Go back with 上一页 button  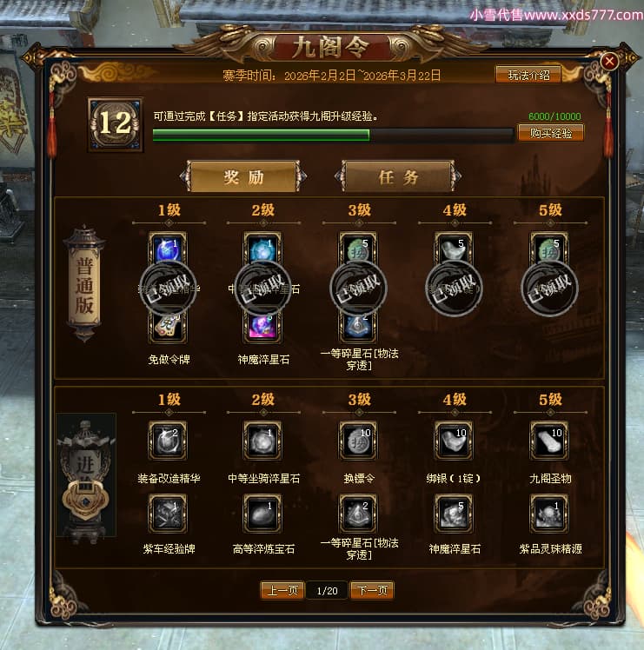(x=282, y=590)
